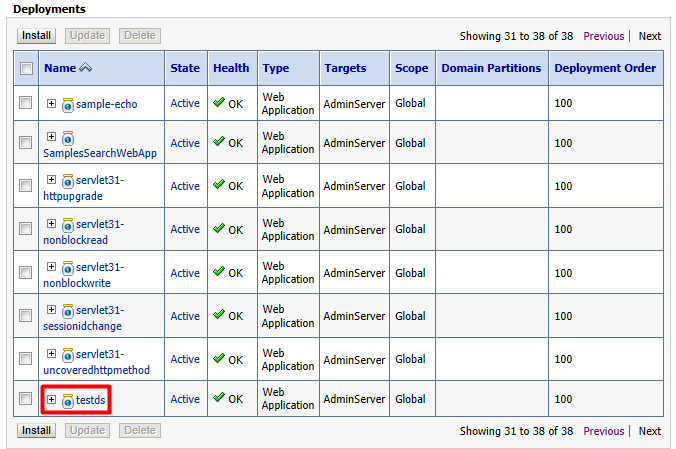The image size is (676, 449).
Task: Click the green health checkmark for servlet31-uncoveredhttpmethod
Action: click(219, 358)
